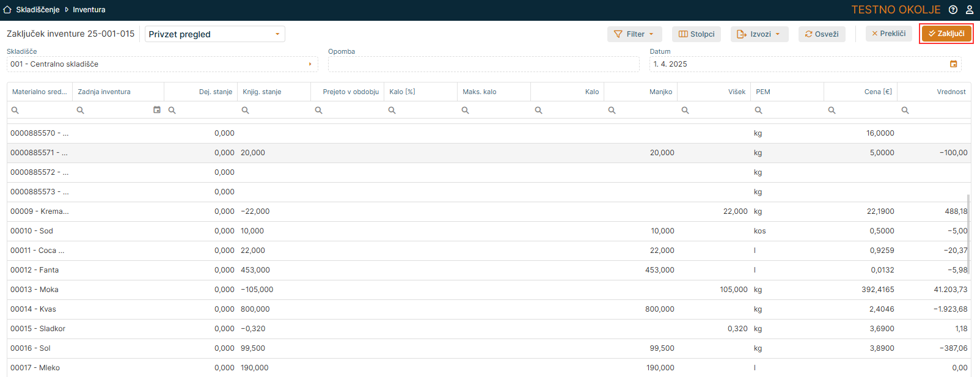The image size is (980, 377).
Task: Click search icon under PEM column
Action: click(758, 111)
